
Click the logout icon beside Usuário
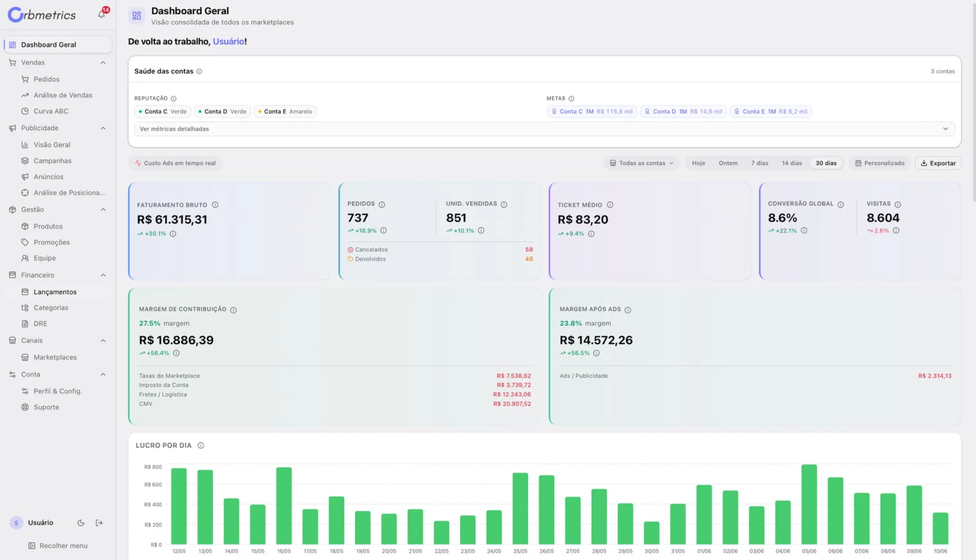(99, 523)
